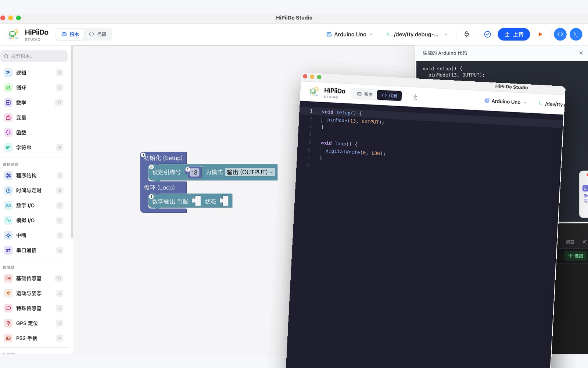
Task: Open the /dev/tty.debug port dropdown
Action: (x=417, y=34)
